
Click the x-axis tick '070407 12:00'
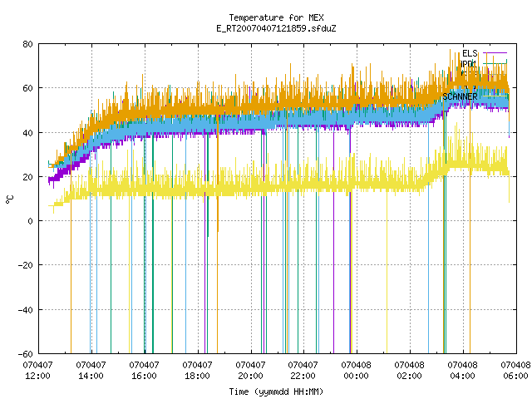pyautogui.click(x=37, y=371)
